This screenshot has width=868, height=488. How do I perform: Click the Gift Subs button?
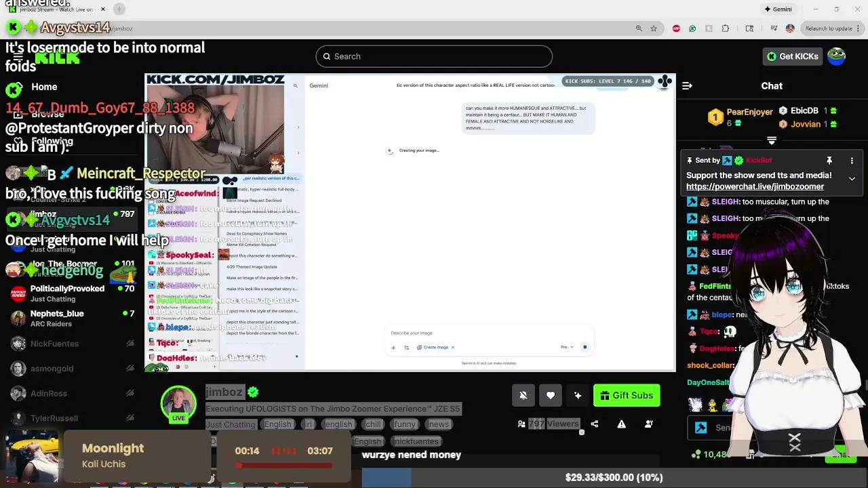(627, 395)
